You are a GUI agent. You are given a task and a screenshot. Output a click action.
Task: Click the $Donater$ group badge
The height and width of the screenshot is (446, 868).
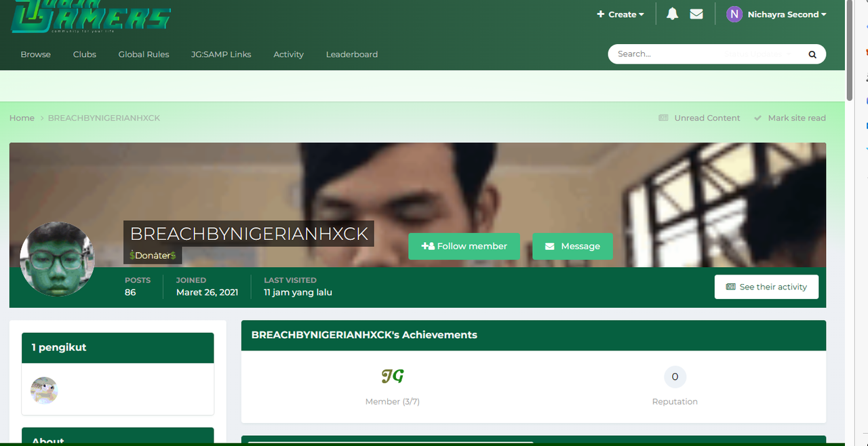click(x=153, y=256)
